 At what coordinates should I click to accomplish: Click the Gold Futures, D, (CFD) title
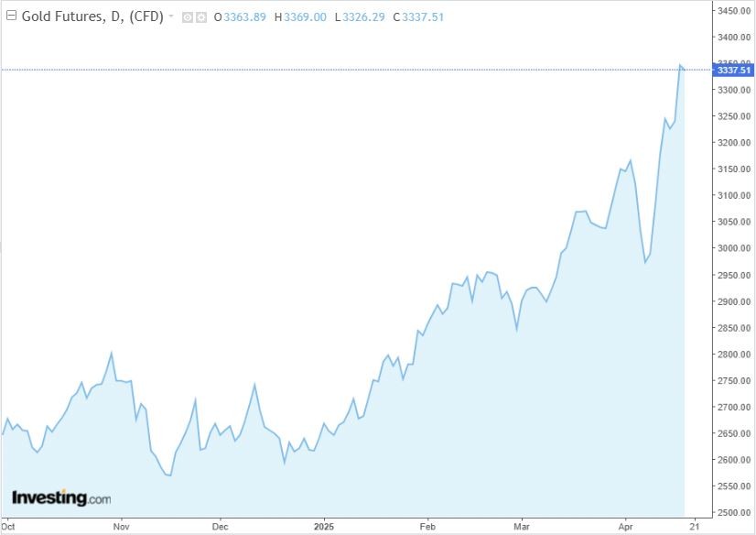92,16
